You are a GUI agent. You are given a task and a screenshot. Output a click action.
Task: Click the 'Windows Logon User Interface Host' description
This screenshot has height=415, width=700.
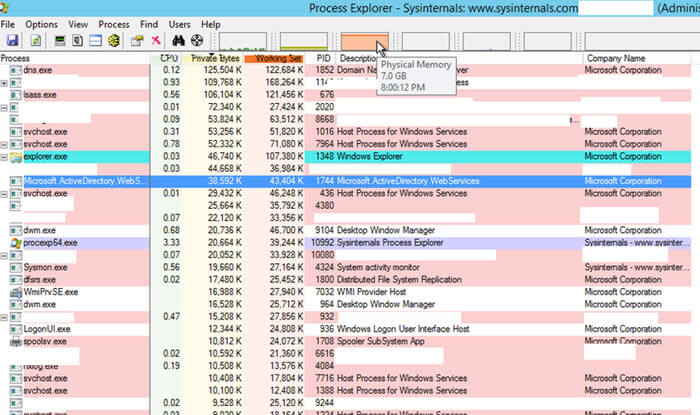pyautogui.click(x=403, y=329)
